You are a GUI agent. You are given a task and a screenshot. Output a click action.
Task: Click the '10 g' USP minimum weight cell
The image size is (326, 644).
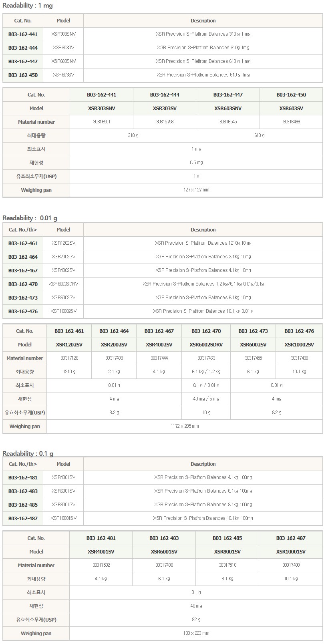click(206, 413)
